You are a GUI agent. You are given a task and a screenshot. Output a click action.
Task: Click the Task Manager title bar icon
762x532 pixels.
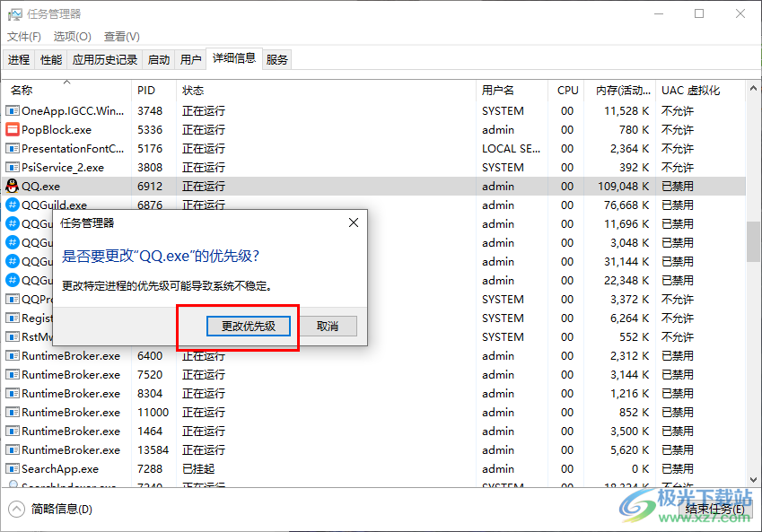point(15,14)
